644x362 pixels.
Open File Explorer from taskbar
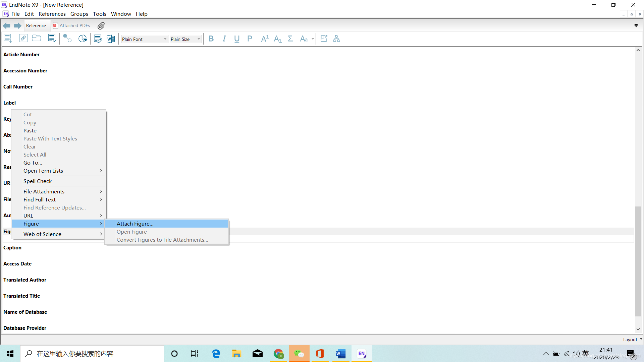(236, 354)
